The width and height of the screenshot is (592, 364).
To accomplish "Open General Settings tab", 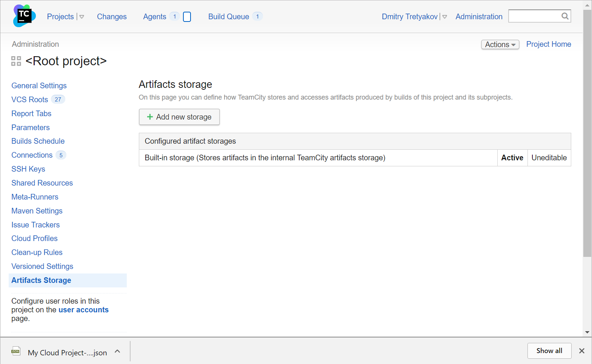I will point(39,86).
